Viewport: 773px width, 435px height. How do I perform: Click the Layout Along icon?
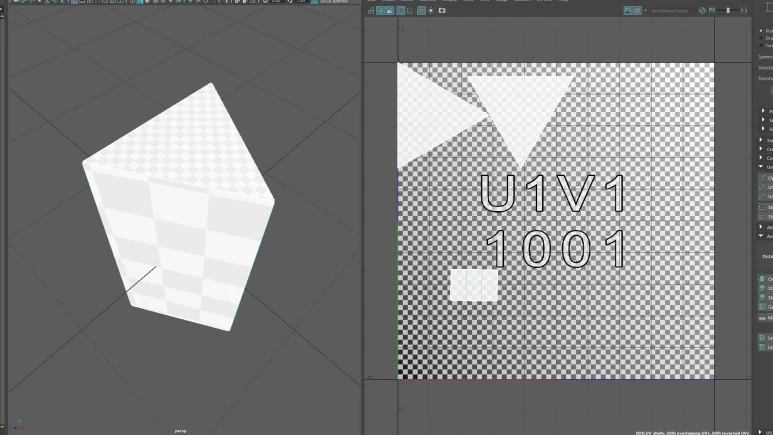click(762, 348)
